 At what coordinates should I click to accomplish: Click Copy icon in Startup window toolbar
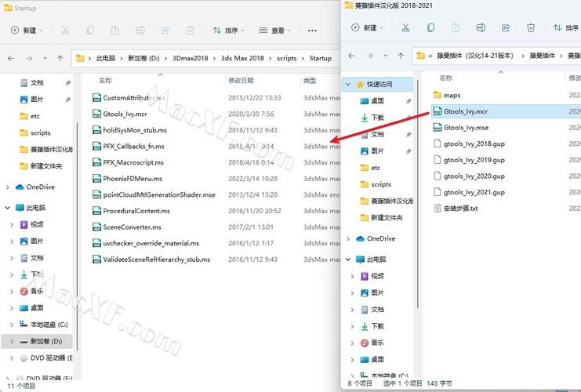90,31
